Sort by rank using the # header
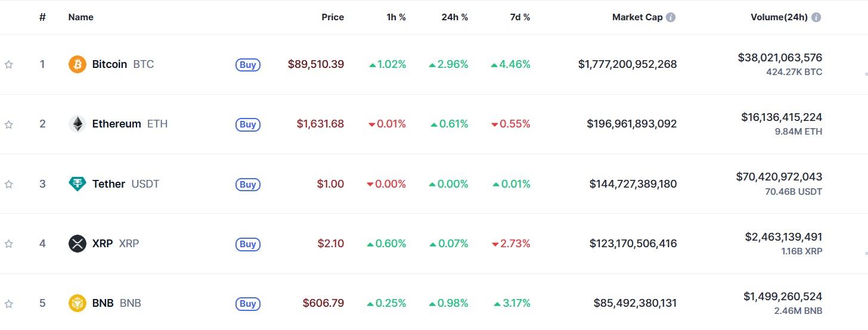This screenshot has width=868, height=330. pos(42,17)
